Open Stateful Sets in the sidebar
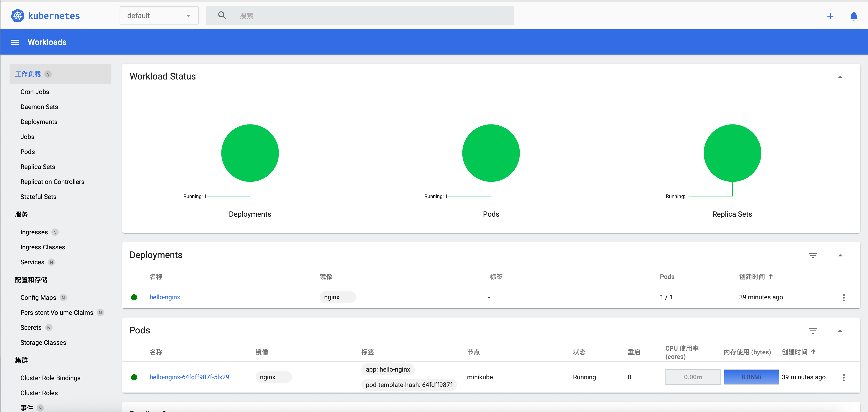The image size is (868, 412). pos(38,197)
